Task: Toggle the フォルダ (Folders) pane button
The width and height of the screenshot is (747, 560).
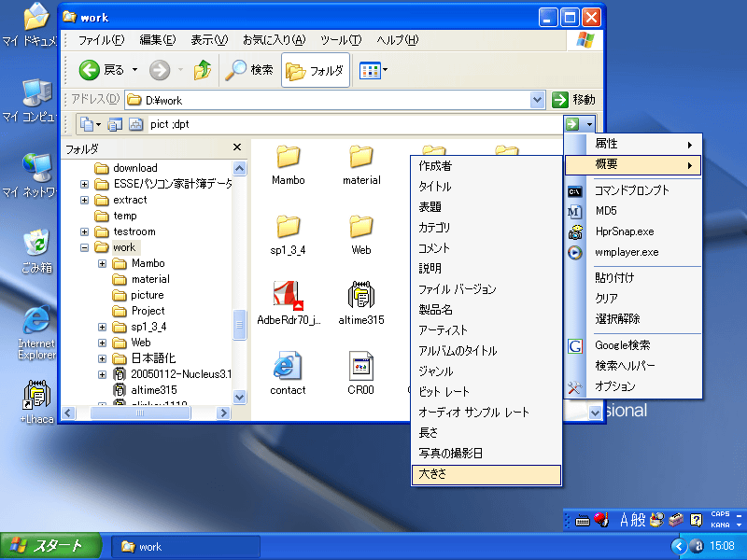Action: pyautogui.click(x=316, y=70)
